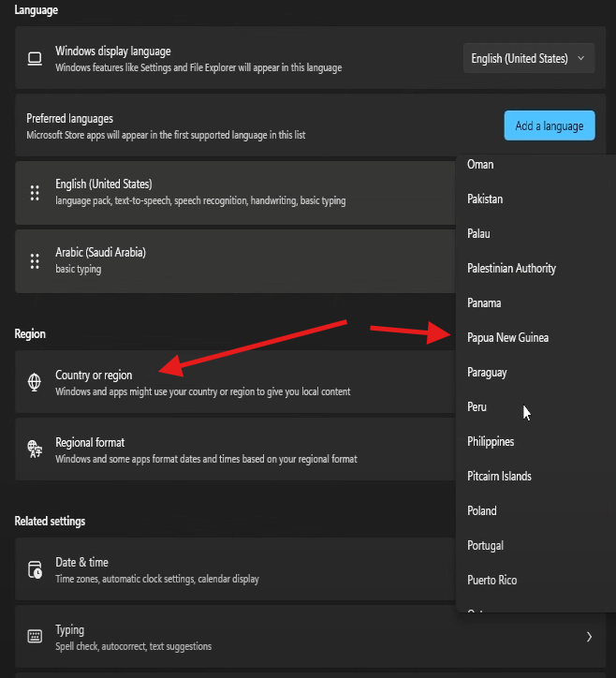Choose Palestinian Authority from the list
Viewport: 616px width, 678px height.
511,268
